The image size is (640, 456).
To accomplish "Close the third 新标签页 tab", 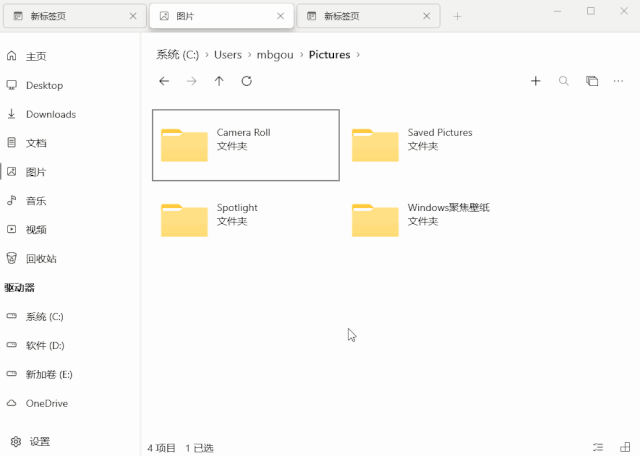I will click(427, 16).
